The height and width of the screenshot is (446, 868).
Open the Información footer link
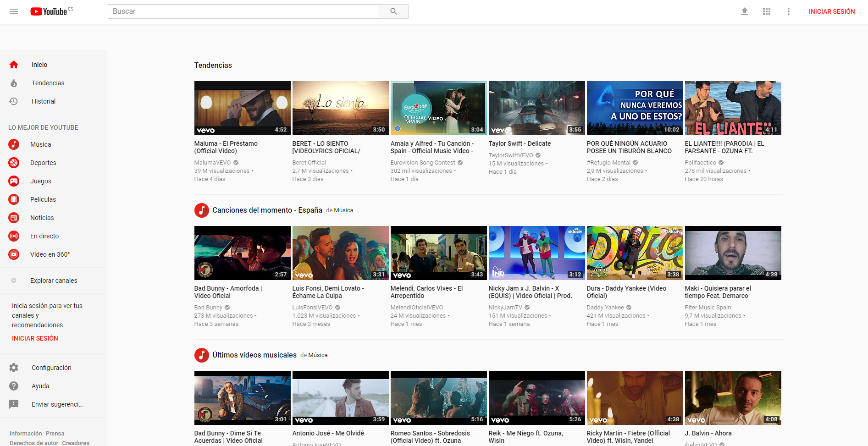pyautogui.click(x=26, y=434)
